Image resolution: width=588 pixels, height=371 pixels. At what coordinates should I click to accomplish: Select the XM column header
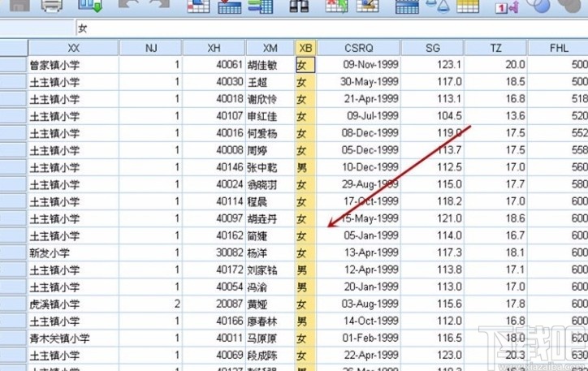[270, 48]
